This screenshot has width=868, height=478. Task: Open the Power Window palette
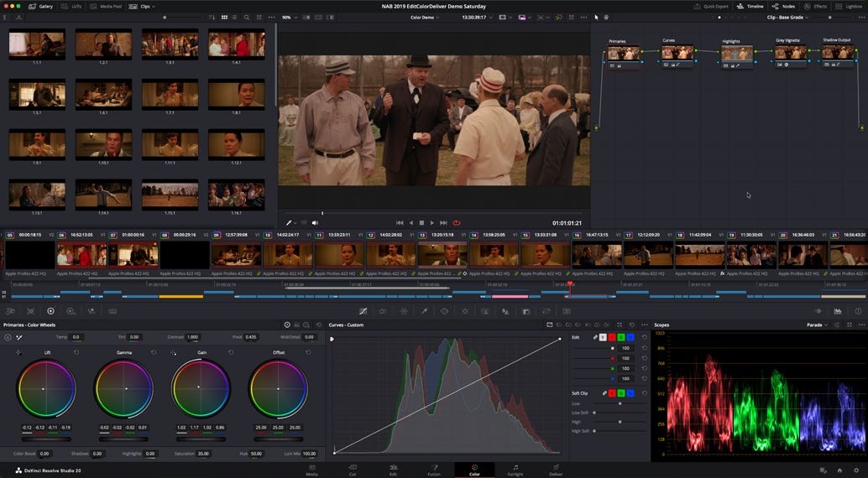[x=445, y=311]
